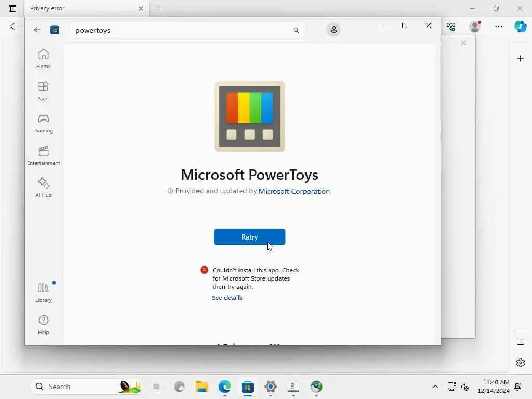The image size is (532, 399).
Task: Select the Privacy error browser tab
Action: [x=87, y=8]
